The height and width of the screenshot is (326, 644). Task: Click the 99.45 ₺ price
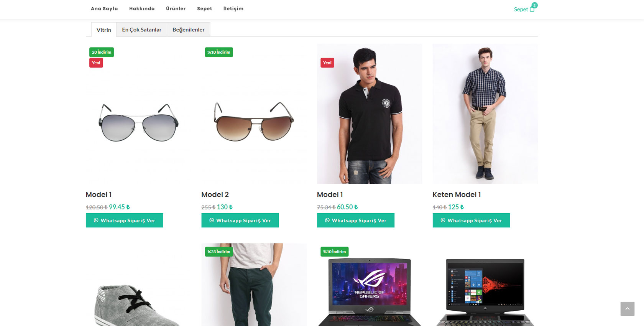pos(119,207)
